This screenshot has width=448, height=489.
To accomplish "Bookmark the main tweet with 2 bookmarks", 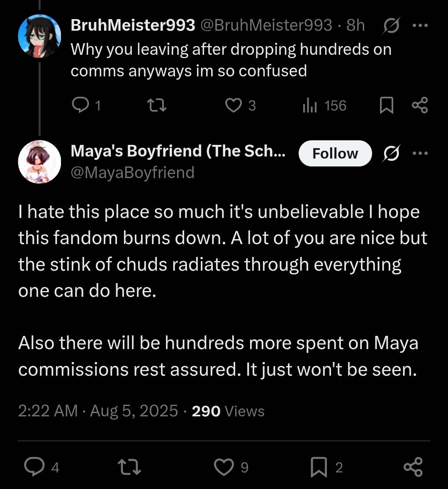I will click(x=318, y=467).
